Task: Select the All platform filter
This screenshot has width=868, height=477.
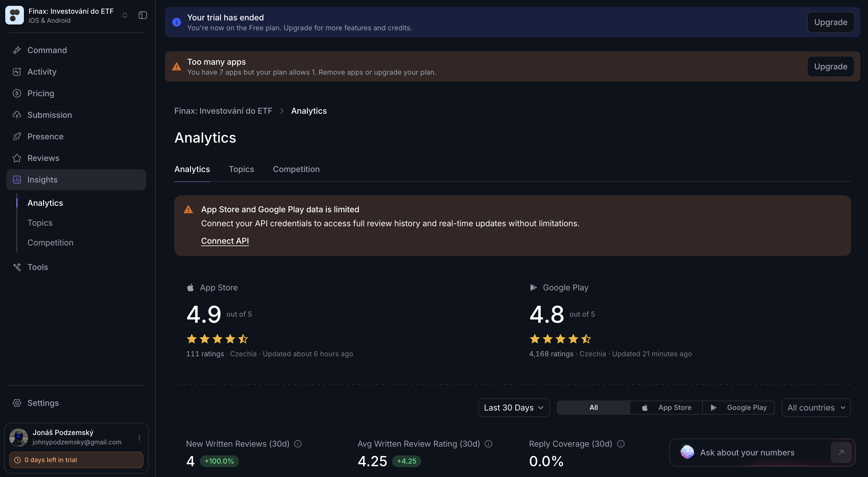Action: click(x=593, y=408)
